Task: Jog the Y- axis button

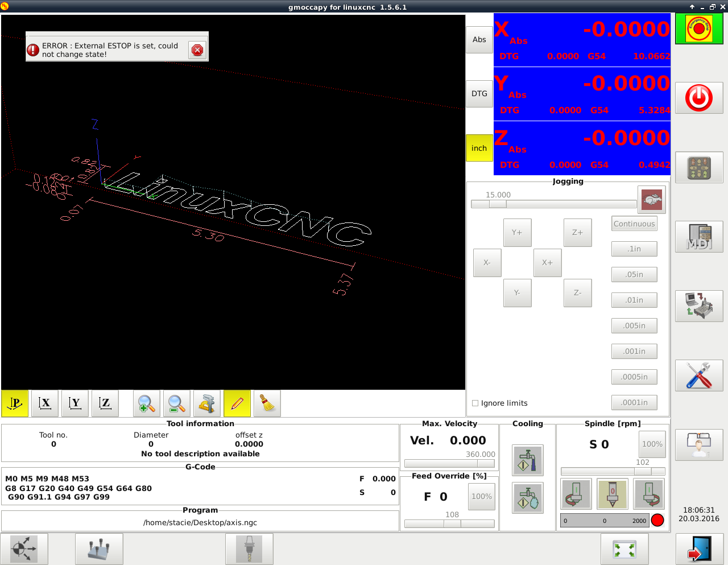Action: tap(518, 293)
